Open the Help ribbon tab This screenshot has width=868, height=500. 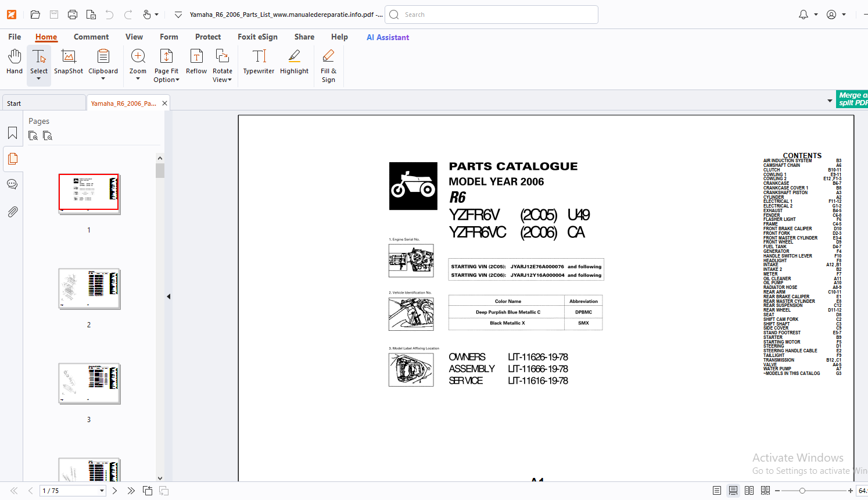tap(339, 37)
